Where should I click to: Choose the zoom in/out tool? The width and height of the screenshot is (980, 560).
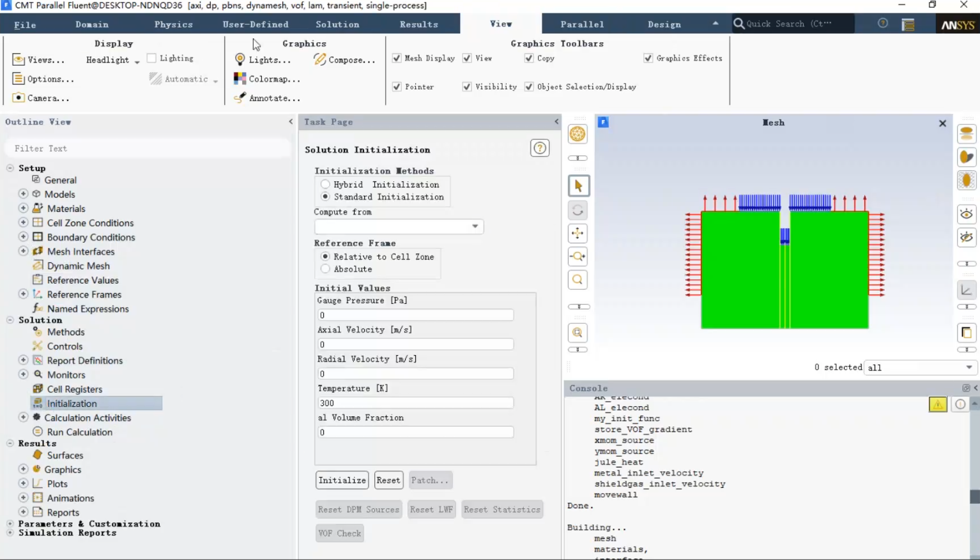(x=578, y=257)
